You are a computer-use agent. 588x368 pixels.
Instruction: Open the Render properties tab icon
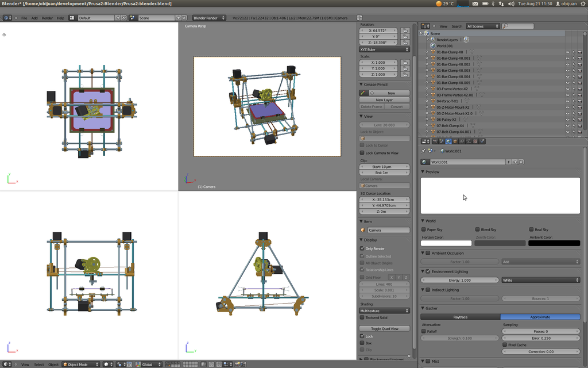(x=434, y=141)
